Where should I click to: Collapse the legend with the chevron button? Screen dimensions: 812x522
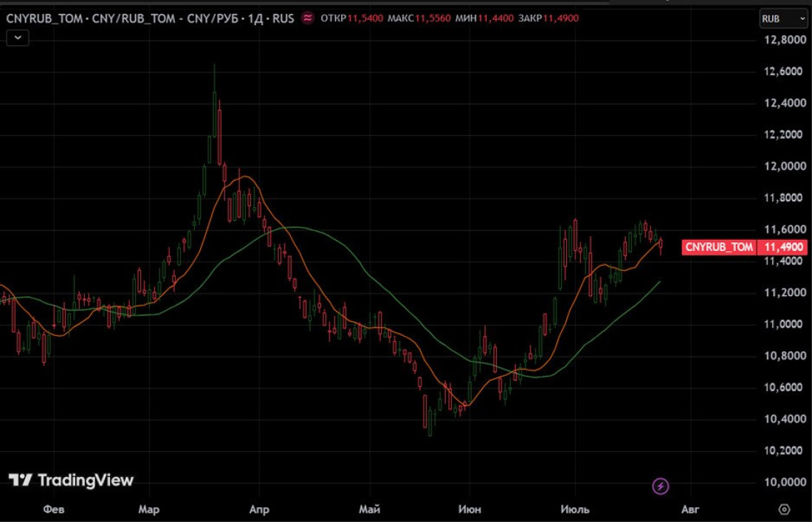(x=18, y=38)
